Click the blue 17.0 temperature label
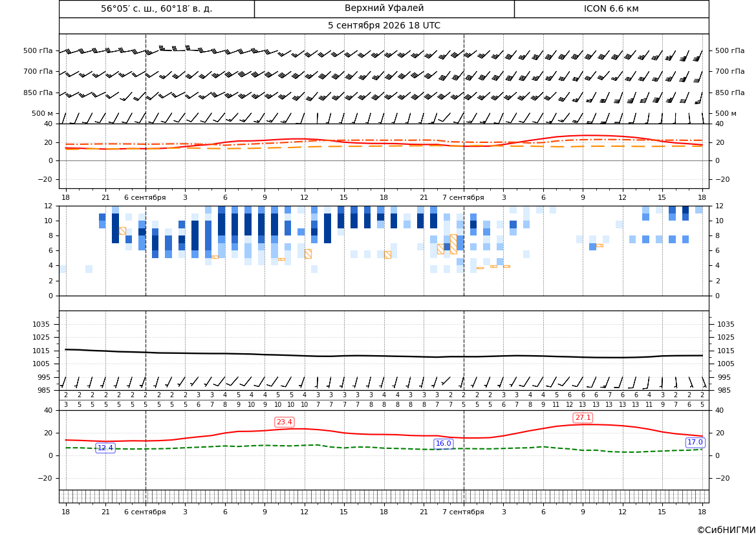 point(695,442)
